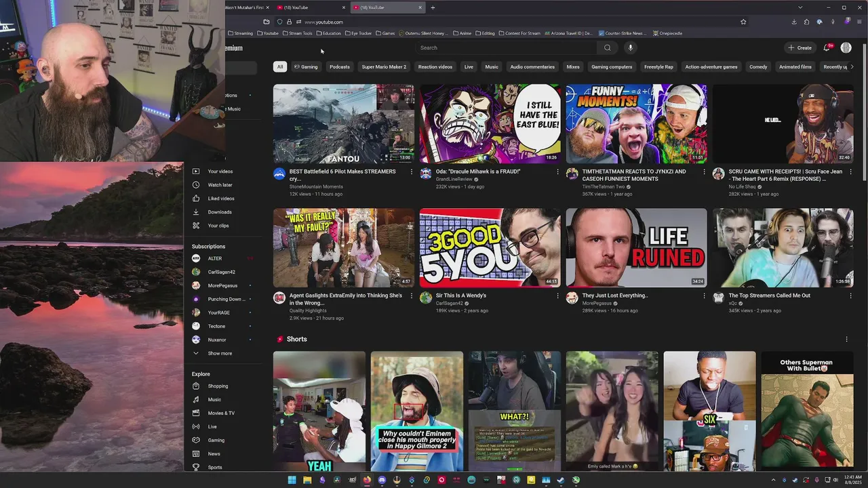This screenshot has width=868, height=488.
Task: Switch to the second YouTube browser tab
Action: pos(388,7)
